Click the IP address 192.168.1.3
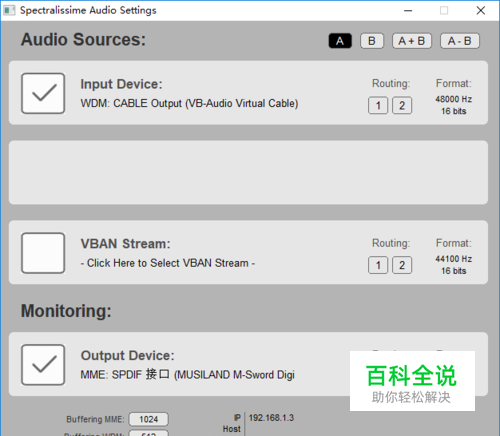Viewport: 500px width, 436px height. (x=271, y=418)
